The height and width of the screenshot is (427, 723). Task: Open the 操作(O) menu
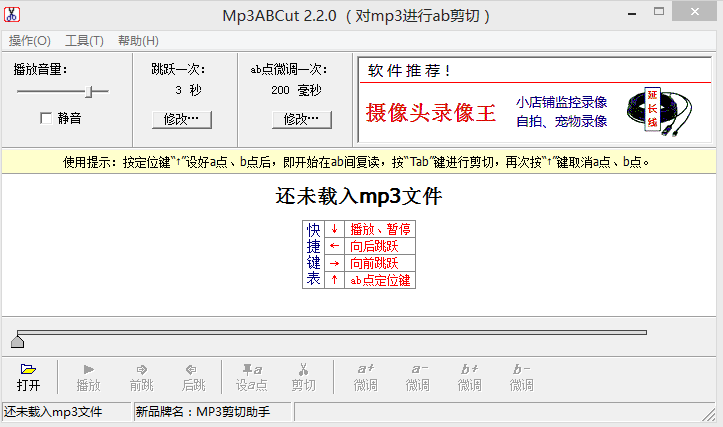(x=30, y=41)
